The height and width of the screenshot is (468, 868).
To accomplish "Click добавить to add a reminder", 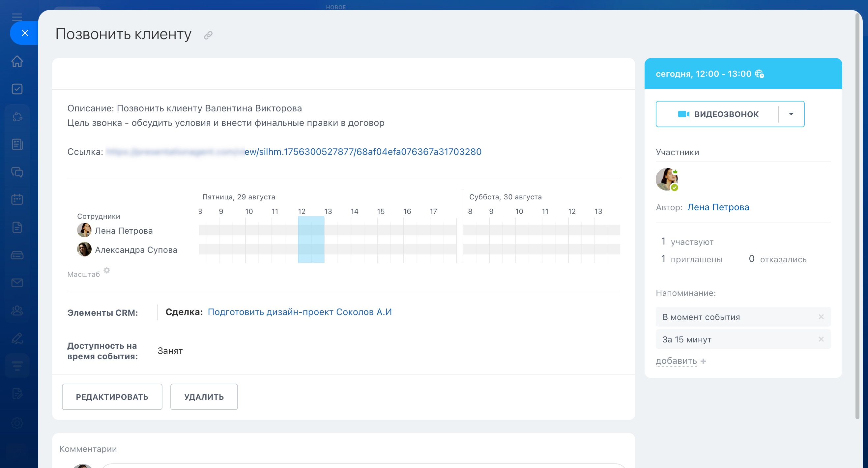I will click(676, 361).
